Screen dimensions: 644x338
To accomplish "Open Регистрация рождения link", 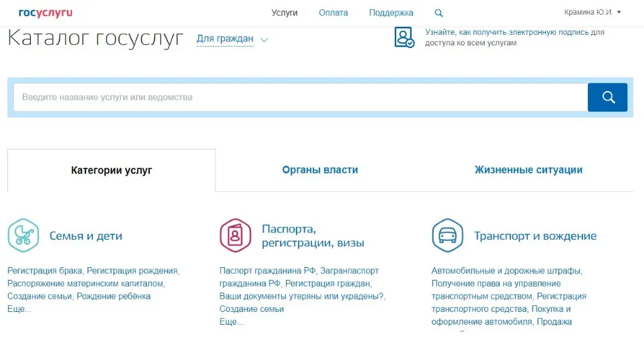I will click(x=132, y=271).
